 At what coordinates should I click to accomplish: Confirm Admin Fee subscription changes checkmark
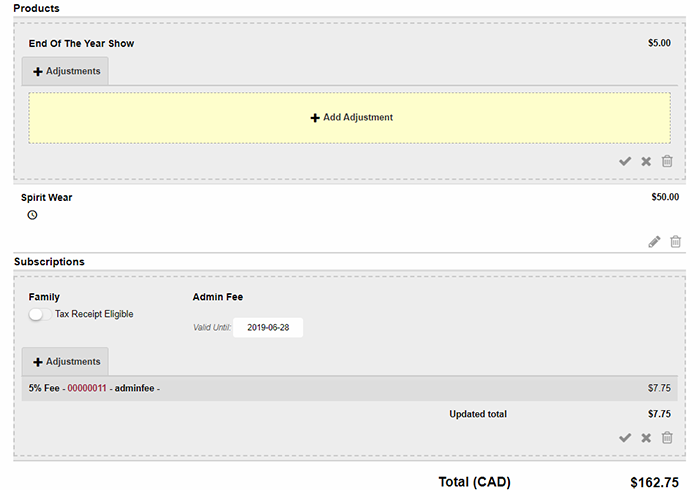point(625,437)
